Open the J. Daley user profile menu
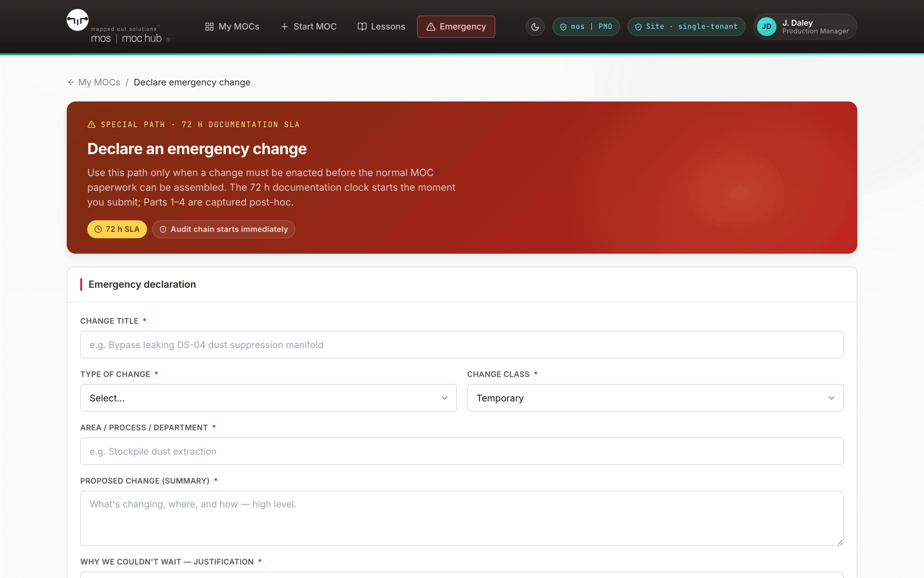This screenshot has height=578, width=924. point(805,26)
